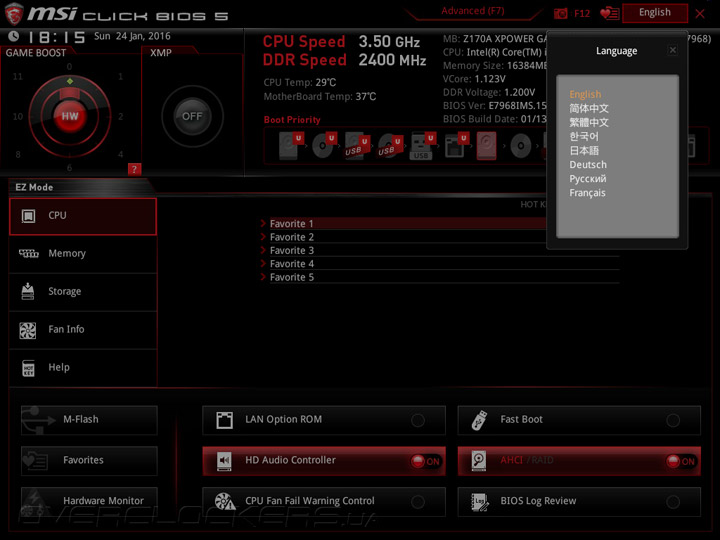Image resolution: width=720 pixels, height=540 pixels.
Task: Choose English in the Language list
Action: tap(585, 94)
